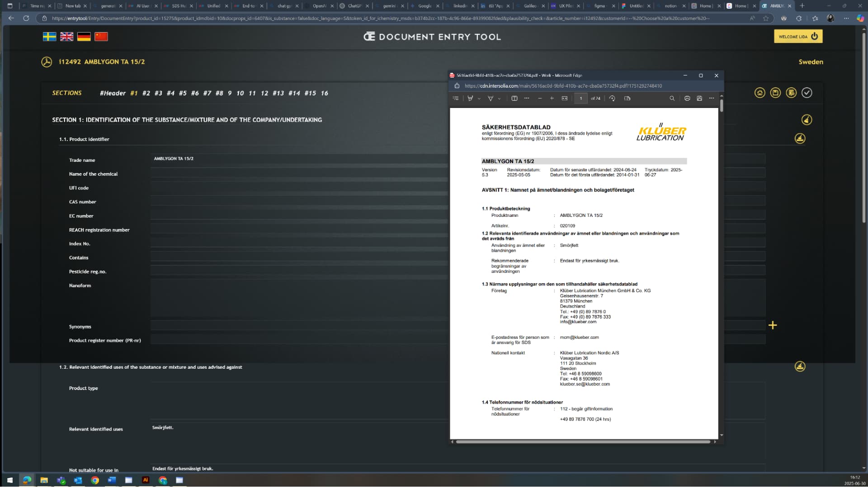This screenshot has height=488, width=868.
Task: Open the home icon in sections toolbar
Action: [x=759, y=93]
